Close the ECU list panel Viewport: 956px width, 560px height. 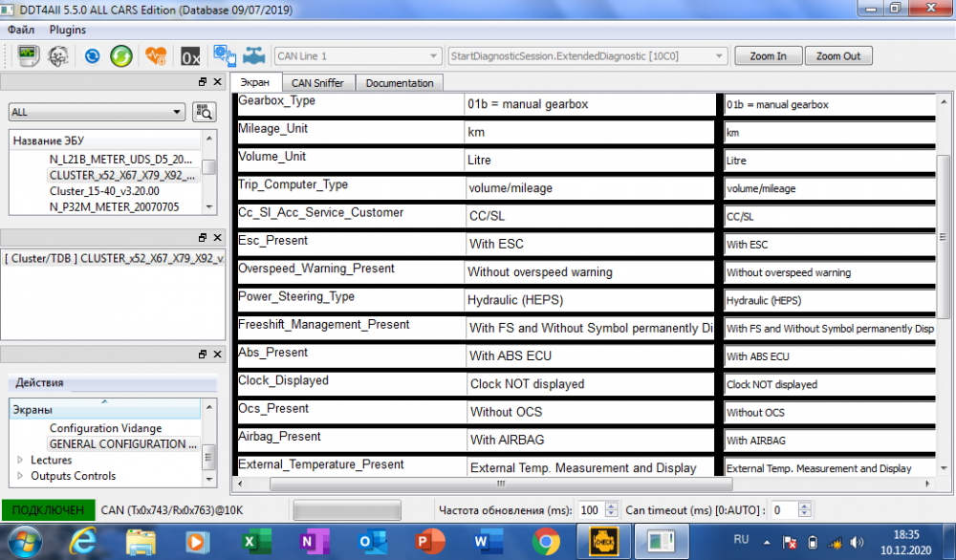pyautogui.click(x=217, y=81)
